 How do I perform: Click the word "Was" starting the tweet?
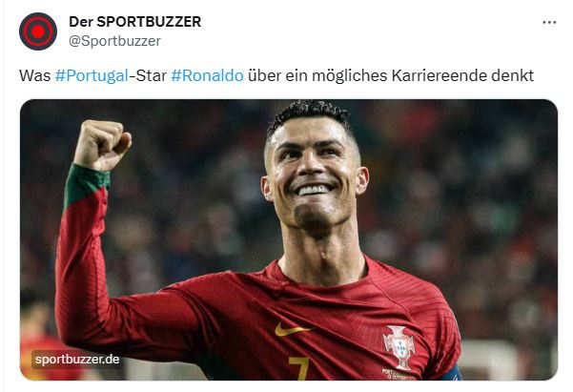click(x=34, y=75)
